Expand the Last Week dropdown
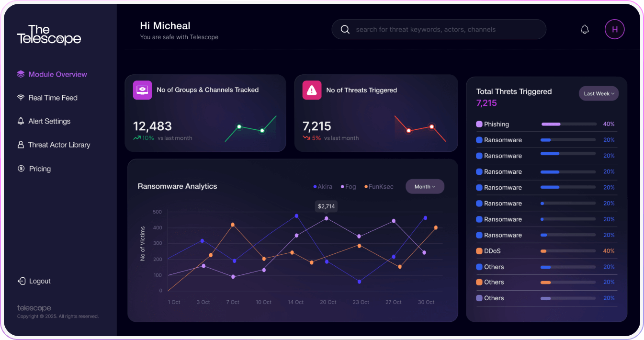Image resolution: width=644 pixels, height=340 pixels. coord(599,94)
